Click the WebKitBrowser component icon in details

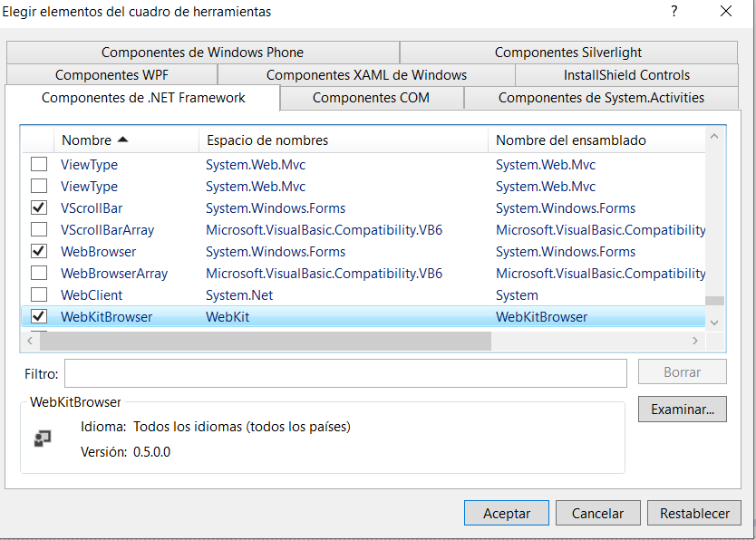click(x=43, y=439)
